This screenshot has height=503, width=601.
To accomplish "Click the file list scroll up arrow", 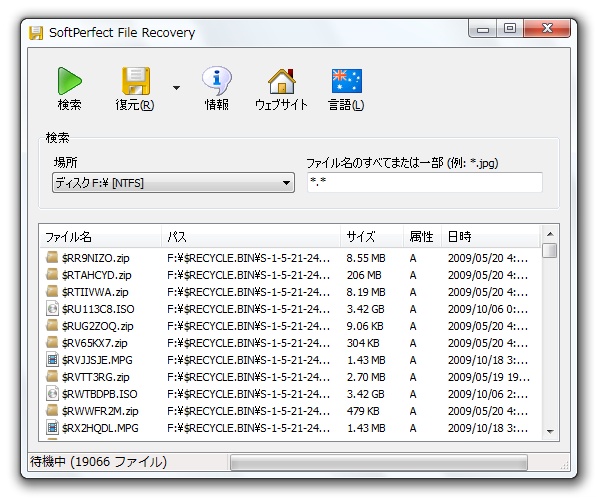I will click(550, 234).
